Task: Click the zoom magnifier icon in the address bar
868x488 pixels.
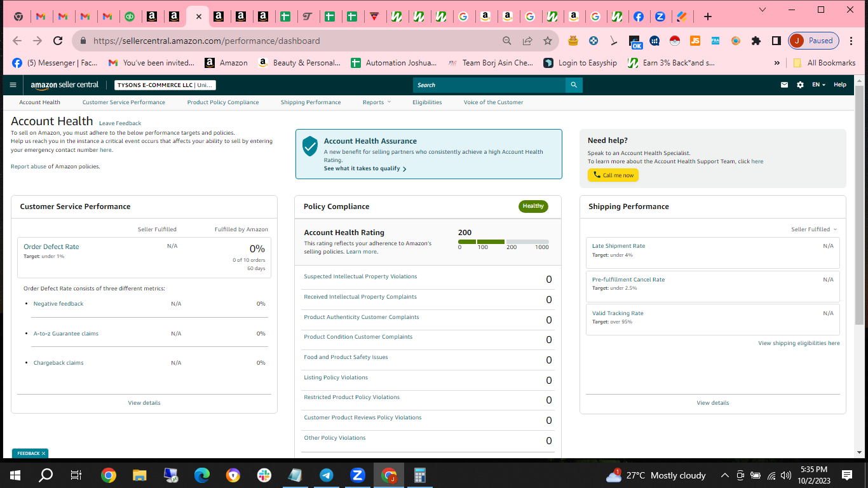Action: tap(507, 41)
